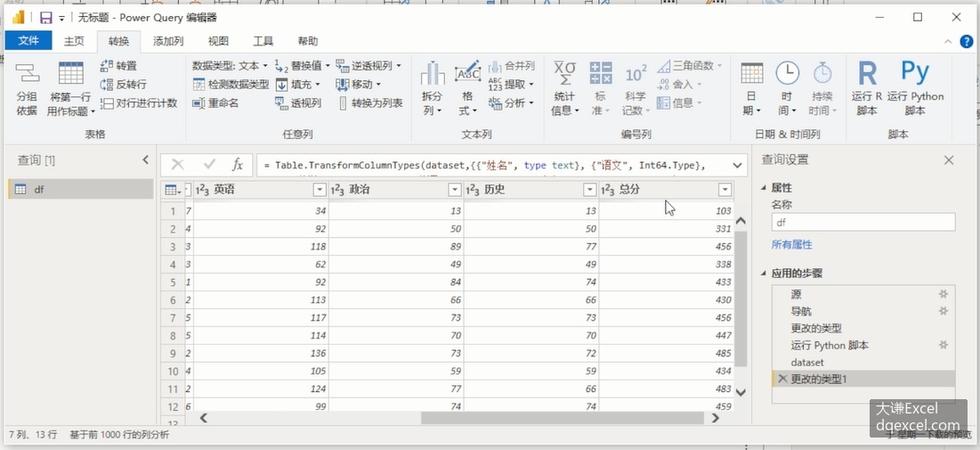Switch to the Home (主页) tab
This screenshot has height=450, width=980.
tap(74, 41)
